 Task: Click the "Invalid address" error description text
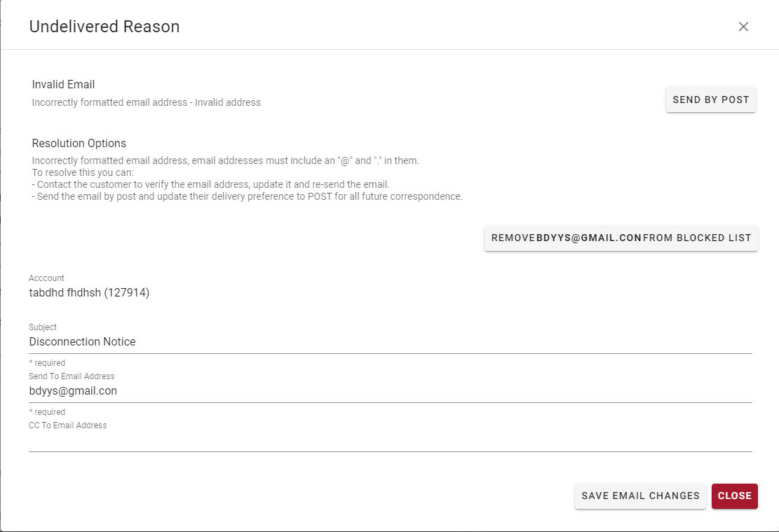click(x=147, y=102)
